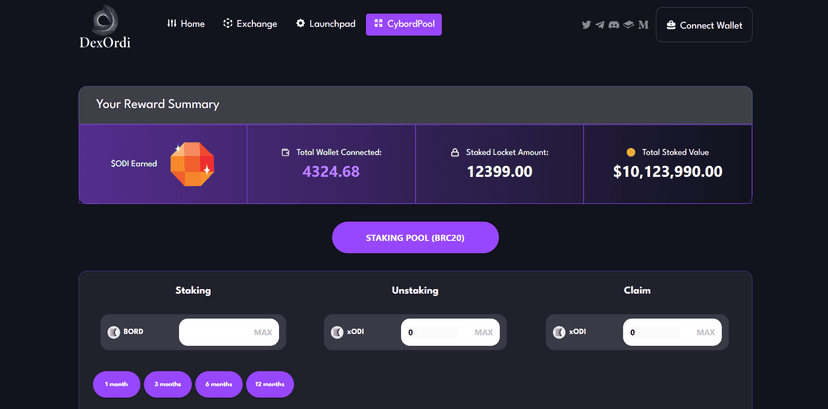
Task: Open the Telegram social icon
Action: [x=600, y=25]
